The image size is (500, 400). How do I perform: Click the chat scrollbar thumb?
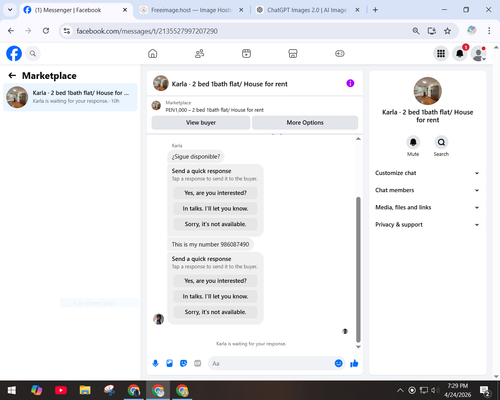click(358, 269)
